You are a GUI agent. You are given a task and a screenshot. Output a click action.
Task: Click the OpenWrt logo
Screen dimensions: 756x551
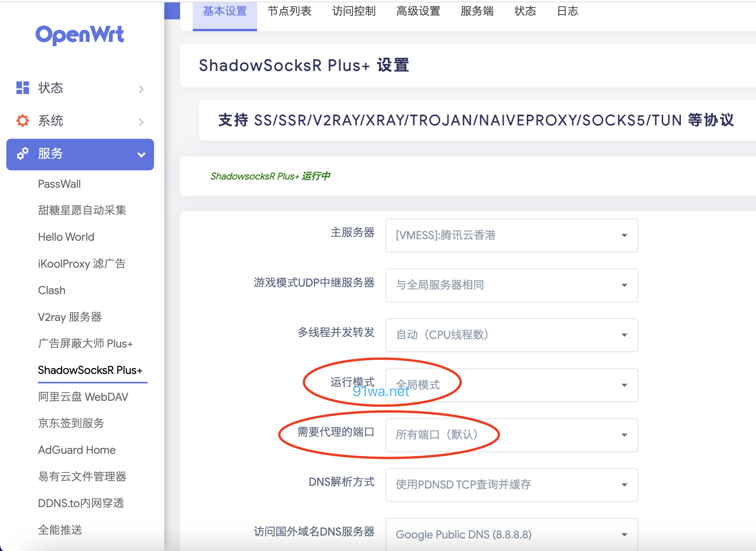pos(80,35)
